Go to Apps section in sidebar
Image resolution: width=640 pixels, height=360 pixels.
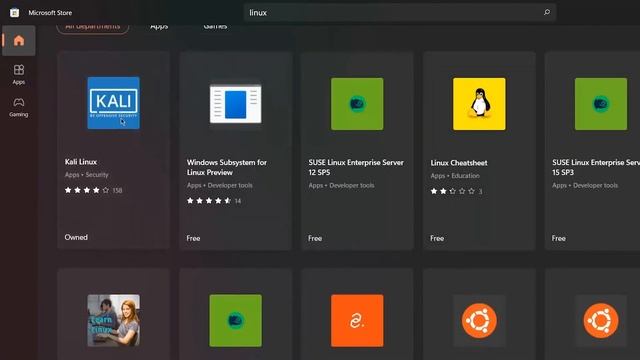point(19,74)
